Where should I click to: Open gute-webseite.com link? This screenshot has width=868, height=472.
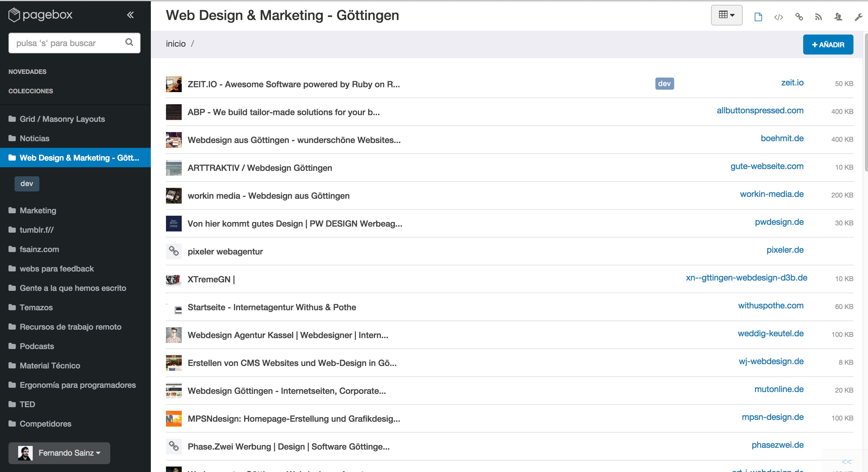767,166
